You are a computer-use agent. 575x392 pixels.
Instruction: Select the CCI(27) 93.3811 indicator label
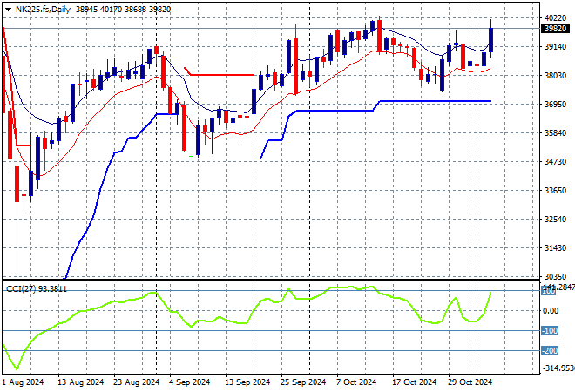[37, 289]
